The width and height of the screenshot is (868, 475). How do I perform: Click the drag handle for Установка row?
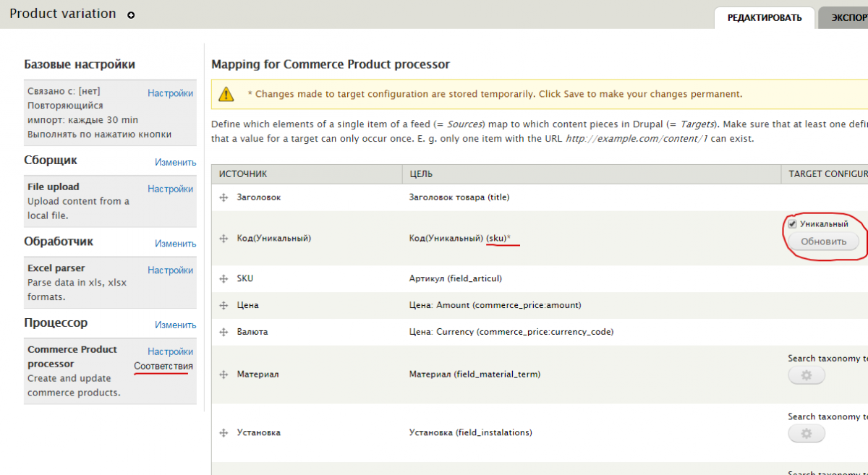[224, 433]
